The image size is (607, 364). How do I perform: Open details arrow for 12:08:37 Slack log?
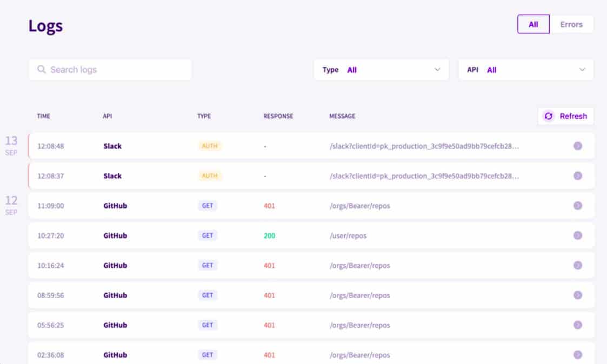point(578,176)
